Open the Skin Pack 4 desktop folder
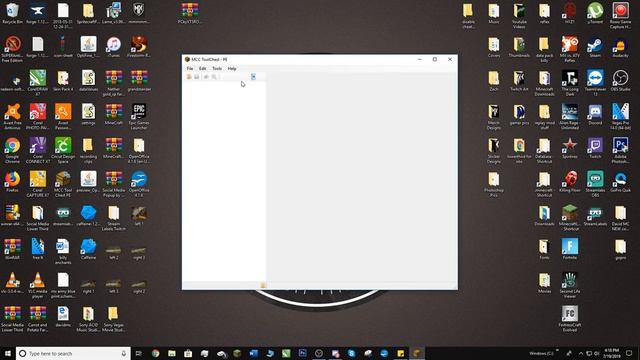This screenshot has height=360, width=640. 63,81
